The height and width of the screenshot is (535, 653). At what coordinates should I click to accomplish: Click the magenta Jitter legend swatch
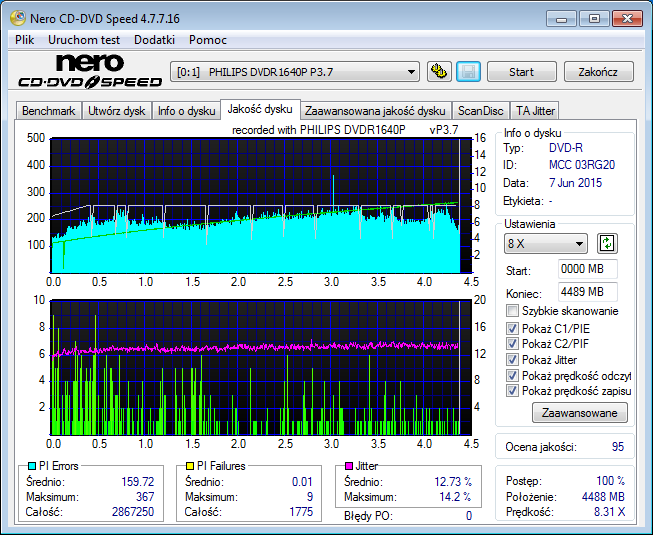[349, 466]
